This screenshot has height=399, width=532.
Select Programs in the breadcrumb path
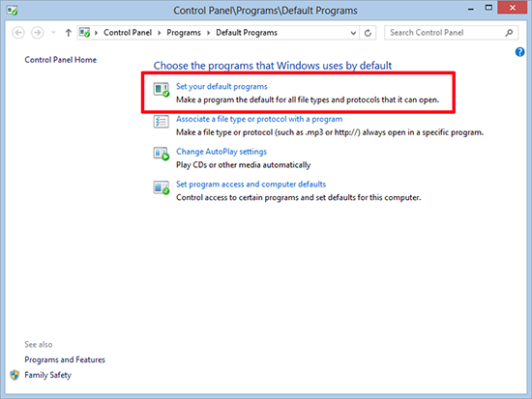tap(184, 33)
